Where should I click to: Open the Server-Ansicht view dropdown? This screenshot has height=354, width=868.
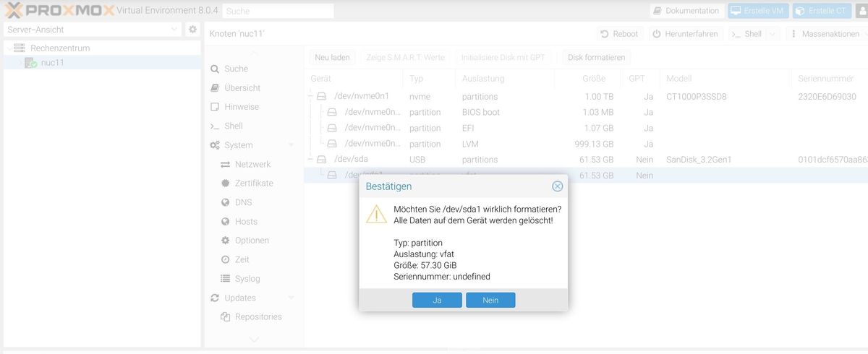(175, 30)
